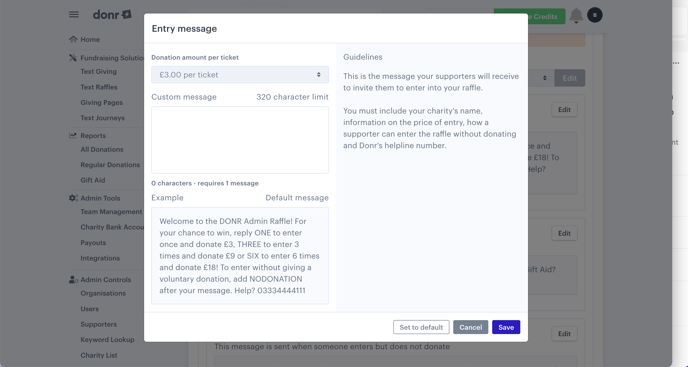The image size is (688, 367).
Task: Open Text Raffles in sidebar
Action: click(x=99, y=87)
